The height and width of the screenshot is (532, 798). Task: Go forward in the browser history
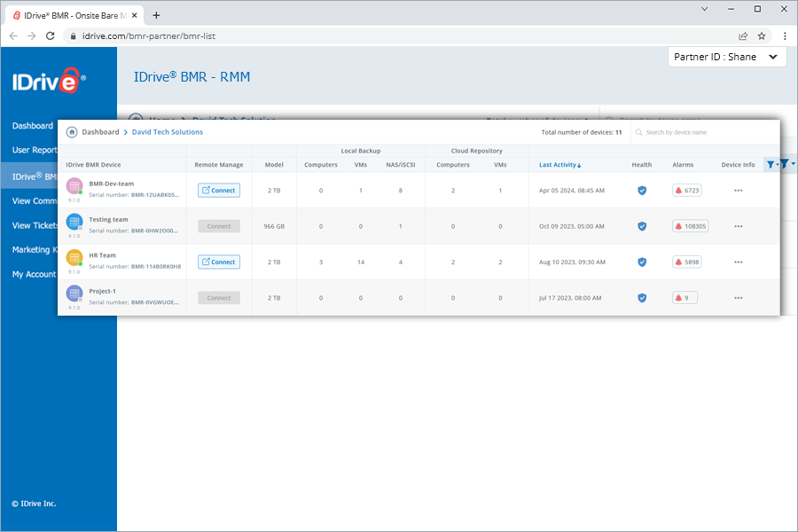pyautogui.click(x=32, y=35)
